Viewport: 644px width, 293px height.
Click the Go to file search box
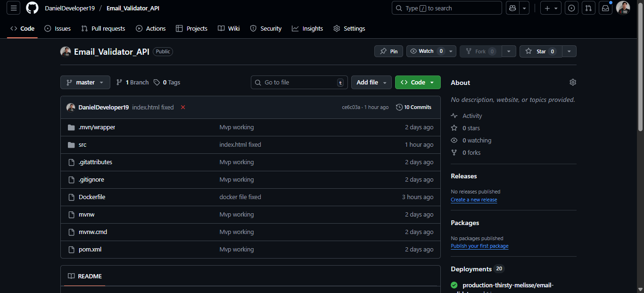299,82
